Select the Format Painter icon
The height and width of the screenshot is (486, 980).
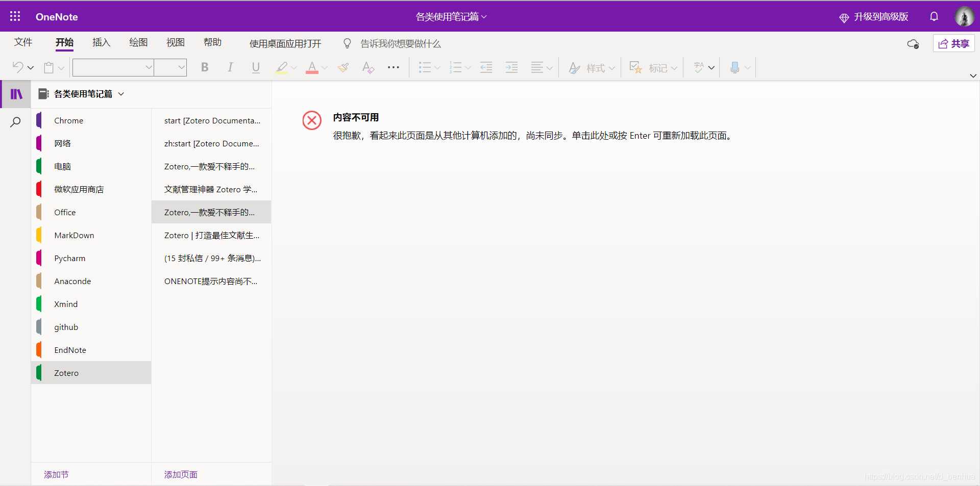343,67
